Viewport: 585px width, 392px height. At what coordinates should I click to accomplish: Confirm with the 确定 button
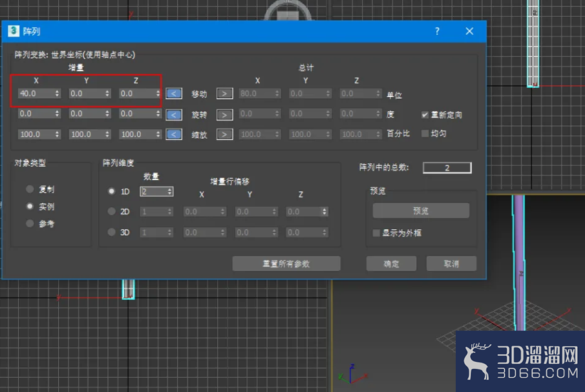point(391,263)
